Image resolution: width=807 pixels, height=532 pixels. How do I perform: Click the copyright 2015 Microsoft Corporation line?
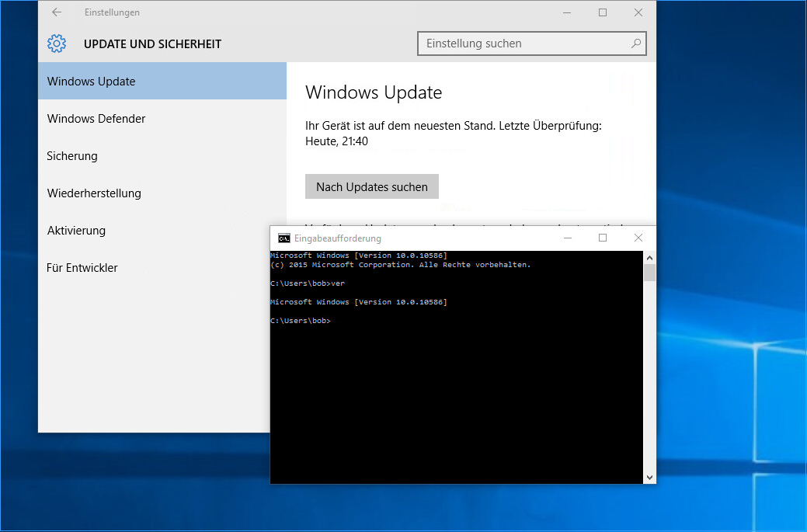pos(401,265)
